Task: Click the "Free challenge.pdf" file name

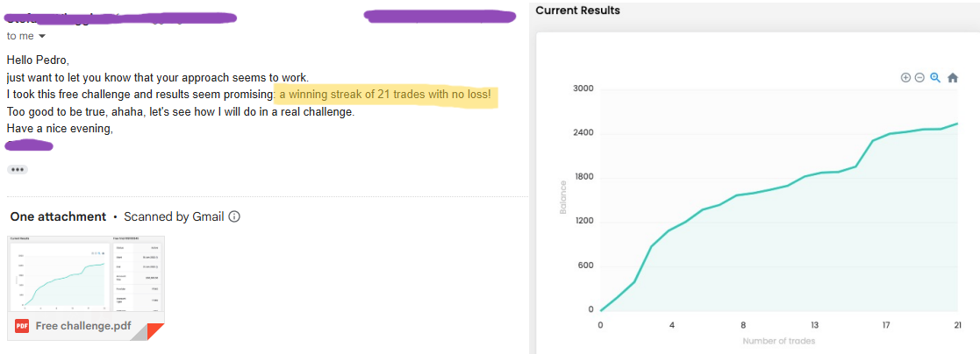Action: pyautogui.click(x=84, y=326)
